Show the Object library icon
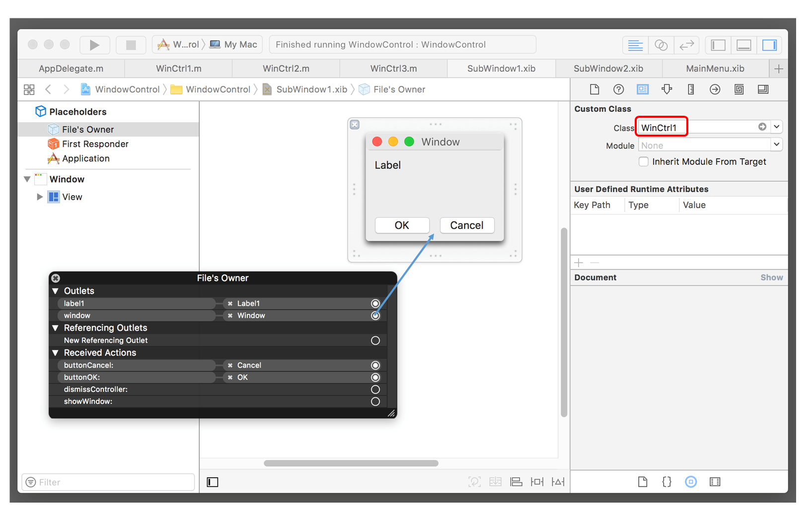 tap(690, 482)
